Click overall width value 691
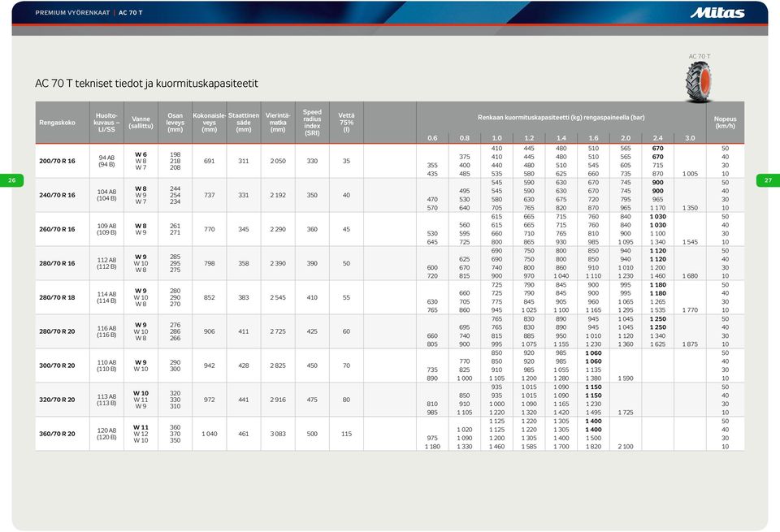780x532 pixels. pyautogui.click(x=210, y=161)
